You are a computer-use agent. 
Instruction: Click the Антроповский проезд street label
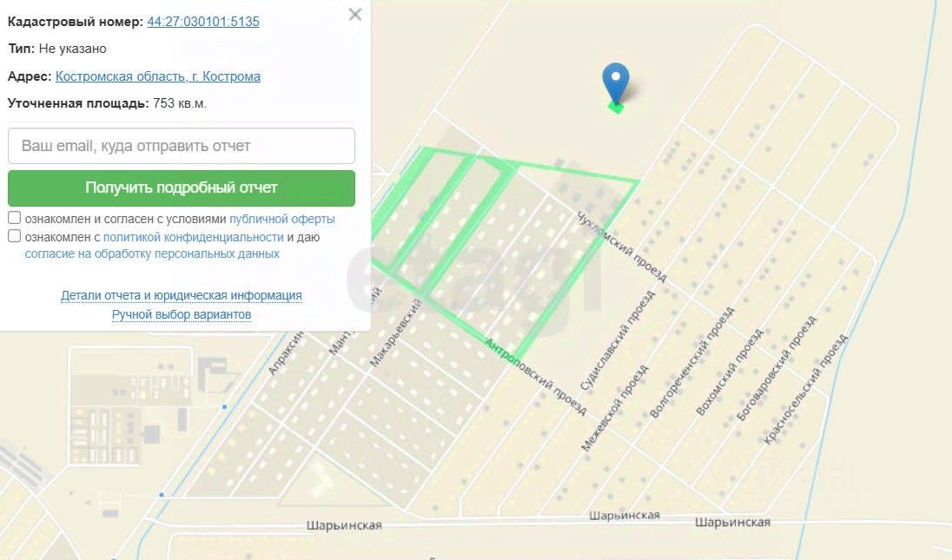pyautogui.click(x=535, y=377)
